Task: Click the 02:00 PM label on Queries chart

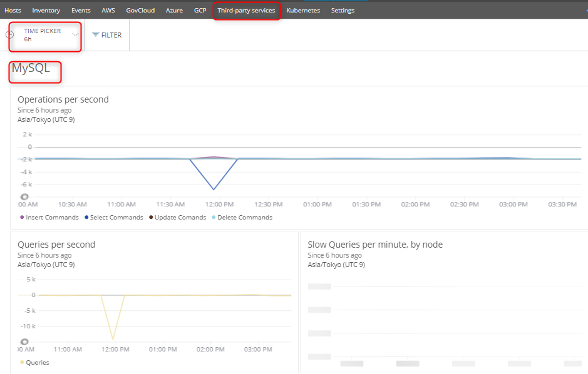Action: (x=210, y=349)
